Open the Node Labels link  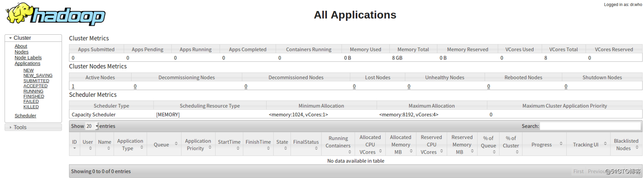click(28, 58)
